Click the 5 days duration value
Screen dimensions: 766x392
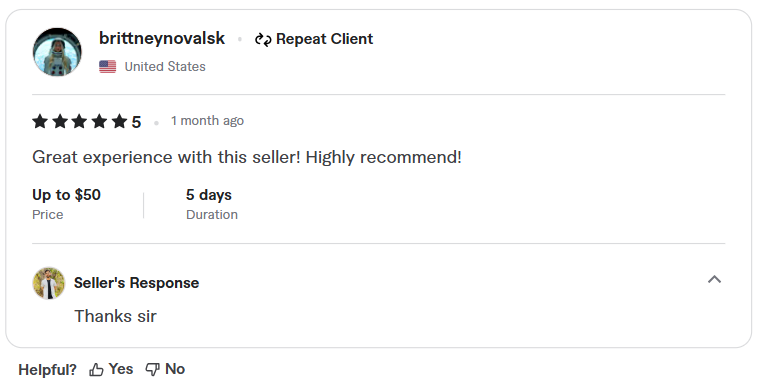209,195
